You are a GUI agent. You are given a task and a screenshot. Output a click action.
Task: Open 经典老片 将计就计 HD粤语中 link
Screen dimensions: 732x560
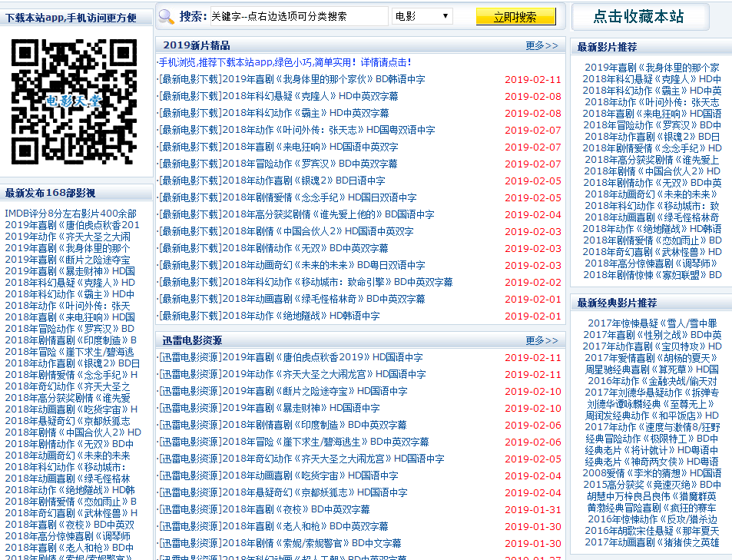[652, 450]
